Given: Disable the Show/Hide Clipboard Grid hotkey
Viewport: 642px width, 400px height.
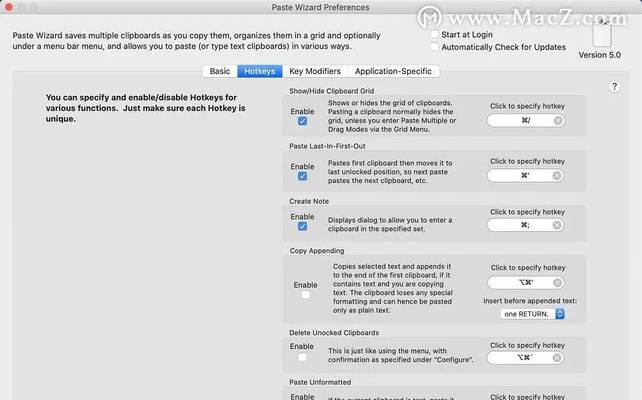Looking at the screenshot, I should (303, 121).
